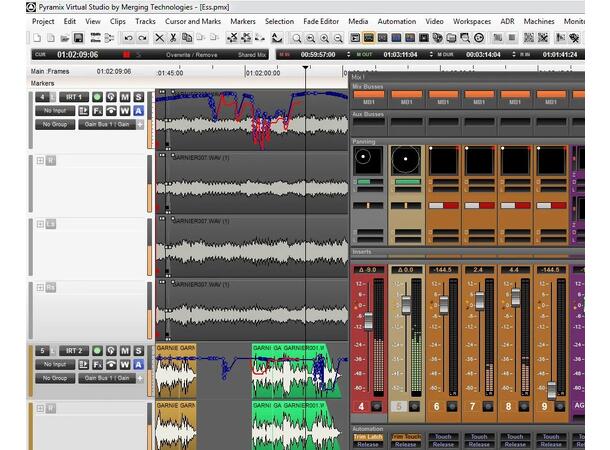Click the Undo arrow icon
The width and height of the screenshot is (610, 450).
(x=128, y=38)
